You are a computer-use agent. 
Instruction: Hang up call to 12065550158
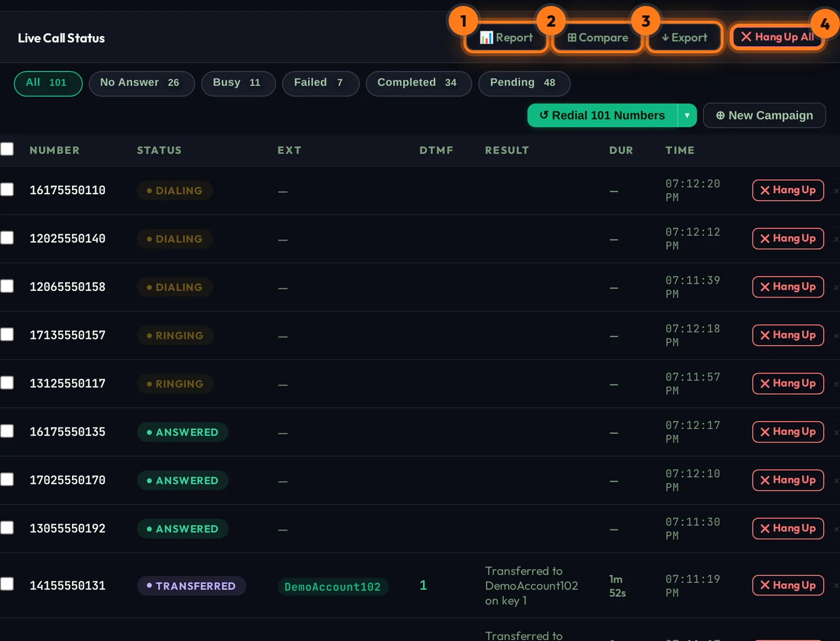(787, 287)
